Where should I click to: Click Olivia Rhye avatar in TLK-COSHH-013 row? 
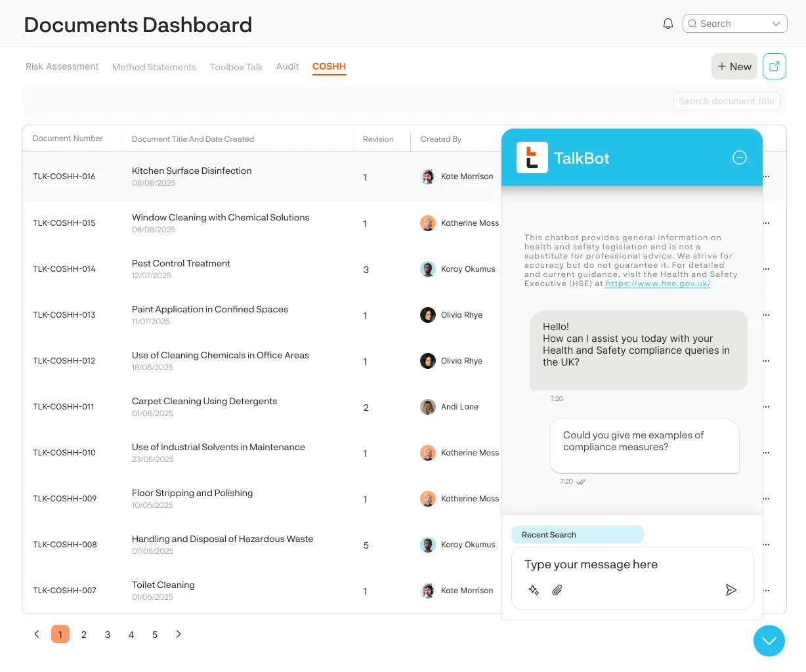428,315
